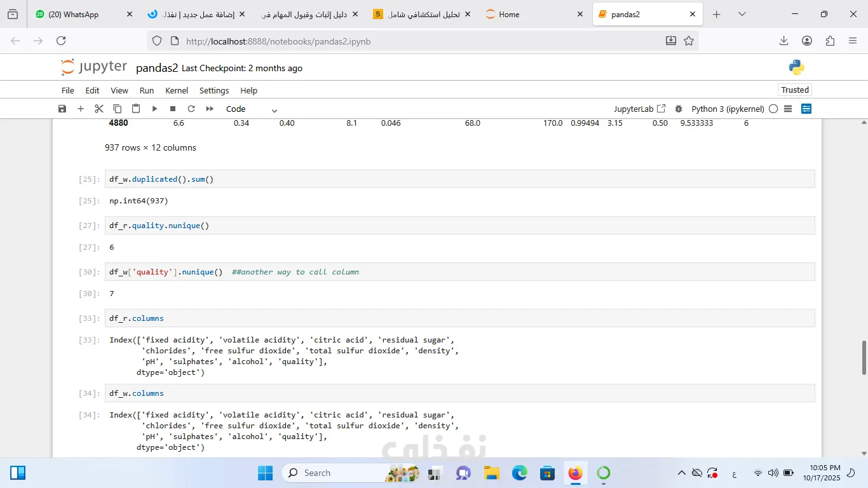Click the kernel status circle indicator
This screenshot has width=868, height=488.
773,109
